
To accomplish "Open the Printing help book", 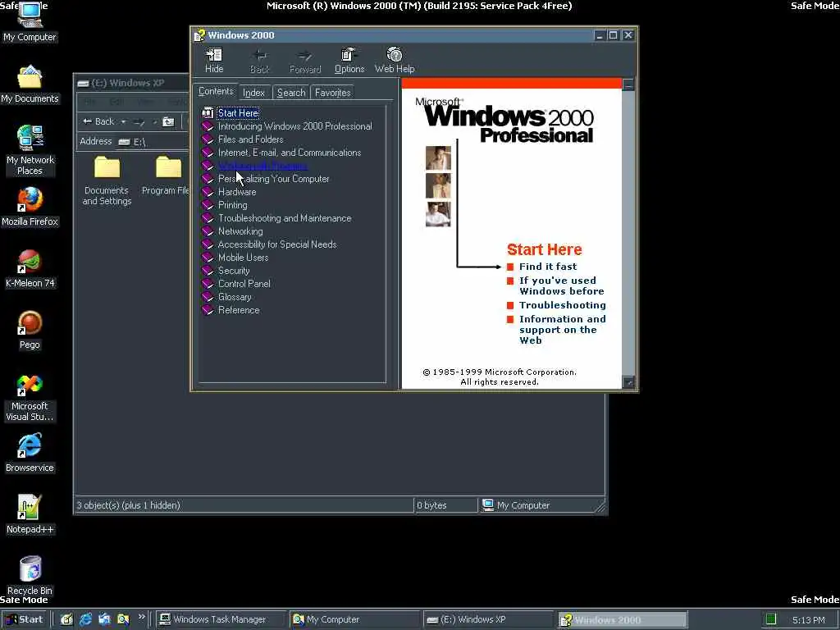I will click(x=232, y=205).
